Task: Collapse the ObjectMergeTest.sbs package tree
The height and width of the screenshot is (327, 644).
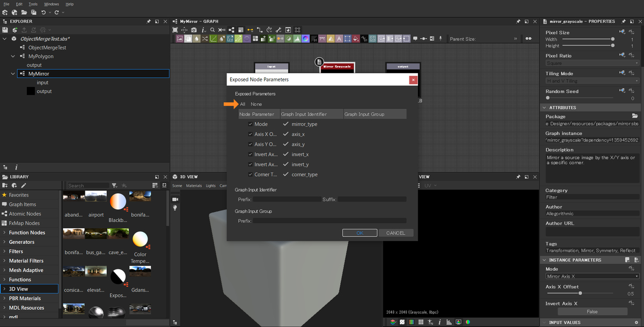Action: tap(5, 39)
